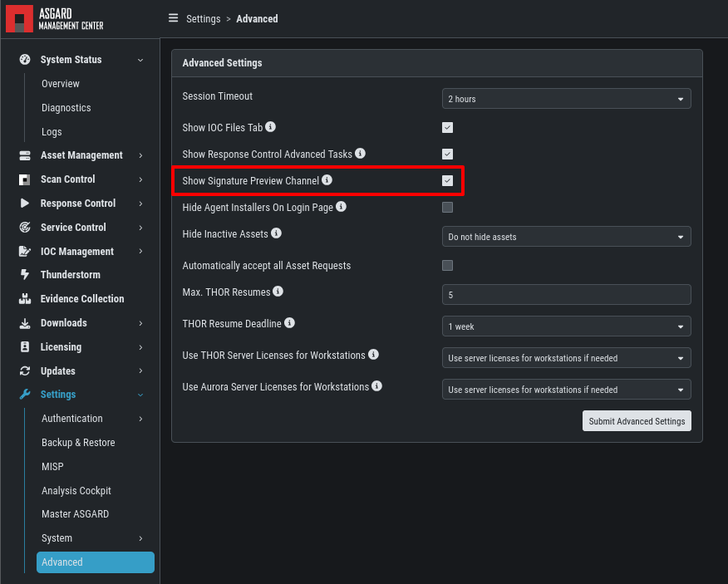Open the Session Timeout dropdown
728x584 pixels.
(x=567, y=98)
